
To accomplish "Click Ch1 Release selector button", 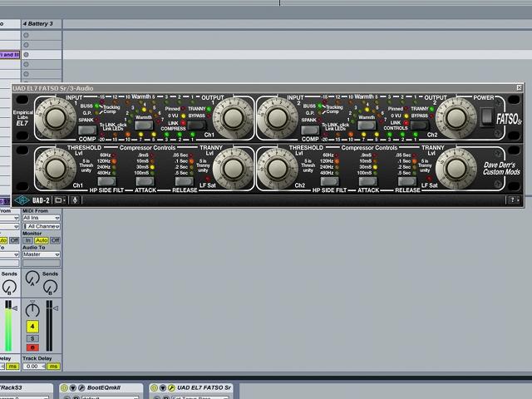I will [x=185, y=181].
